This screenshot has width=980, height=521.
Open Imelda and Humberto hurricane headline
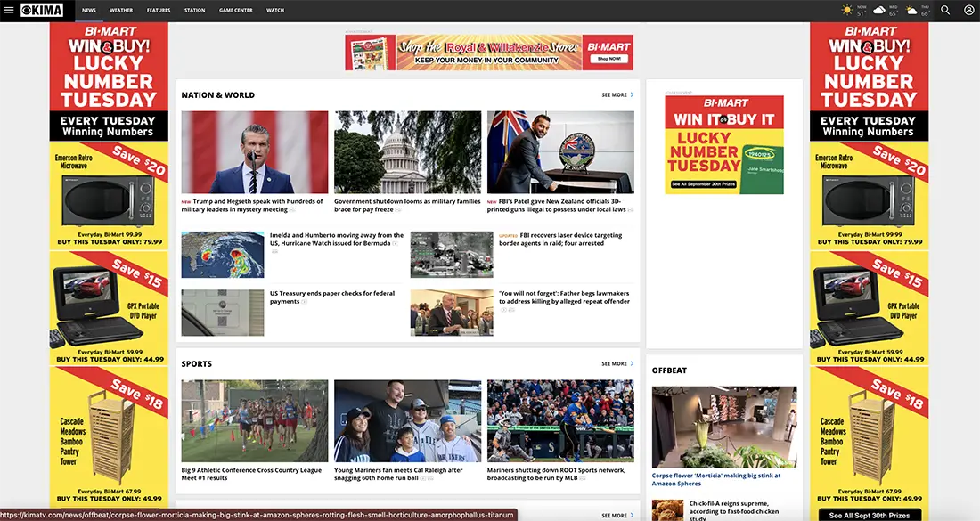[337, 240]
